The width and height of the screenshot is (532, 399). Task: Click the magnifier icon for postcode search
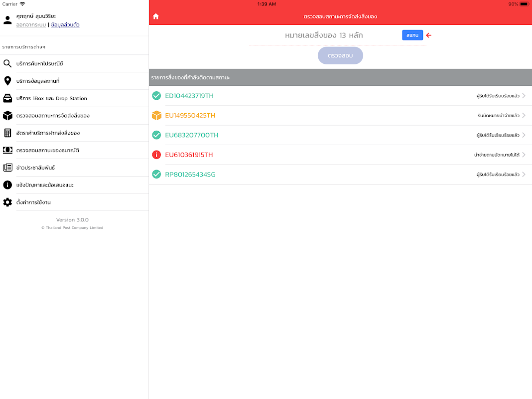tap(7, 63)
